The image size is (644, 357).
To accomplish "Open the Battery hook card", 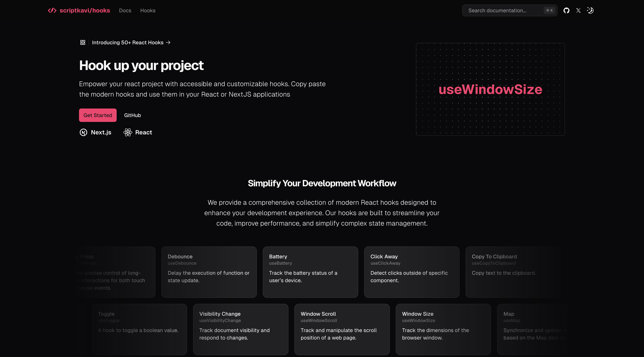I will pyautogui.click(x=310, y=272).
